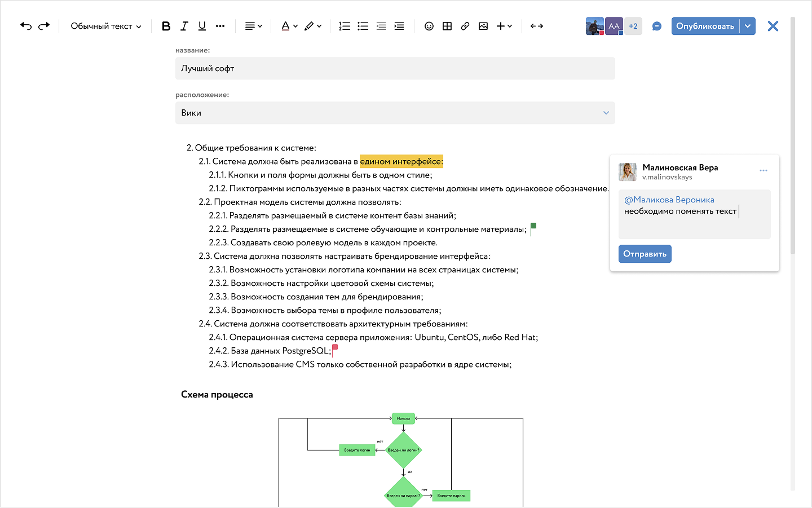The image size is (812, 508).
Task: Open the 'Обычный текст' style dropdown
Action: click(x=106, y=26)
